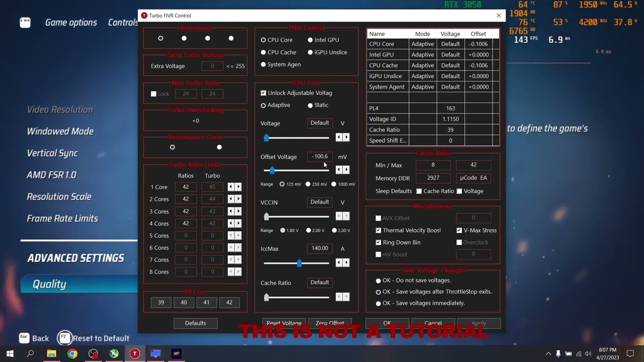Set All Core ratio to 42
Screen dimensions: 644x362
pyautogui.click(x=229, y=302)
